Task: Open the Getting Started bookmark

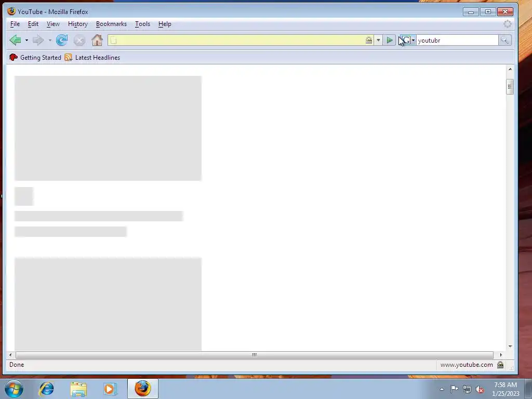Action: [35, 57]
